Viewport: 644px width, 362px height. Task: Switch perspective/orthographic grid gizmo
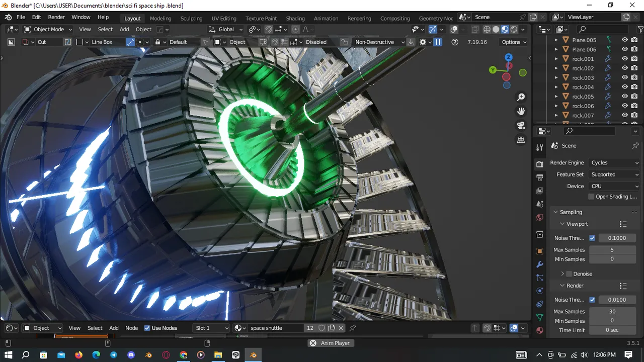(521, 140)
